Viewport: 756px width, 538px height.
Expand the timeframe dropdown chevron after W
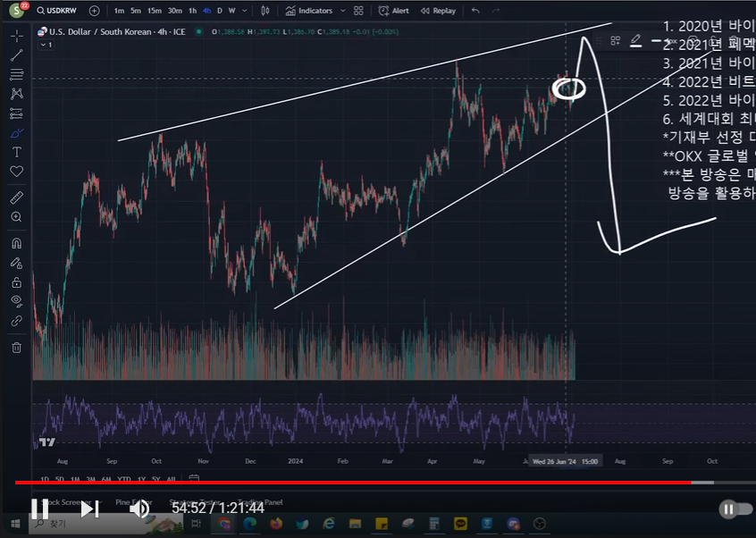[x=245, y=11]
